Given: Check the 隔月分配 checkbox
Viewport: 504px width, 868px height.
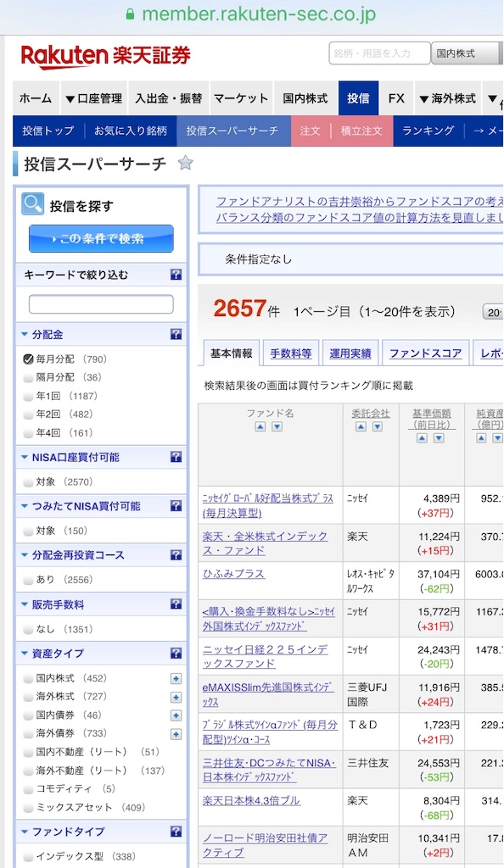Looking at the screenshot, I should (28, 377).
